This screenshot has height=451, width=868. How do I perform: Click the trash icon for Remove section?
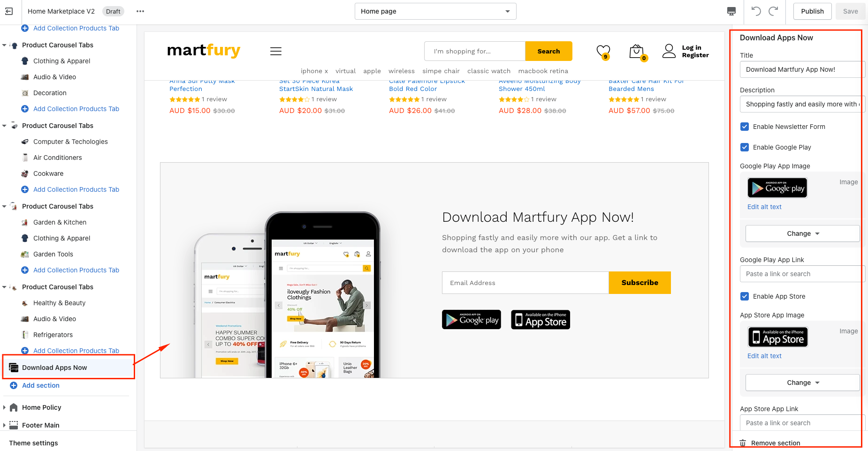click(743, 443)
